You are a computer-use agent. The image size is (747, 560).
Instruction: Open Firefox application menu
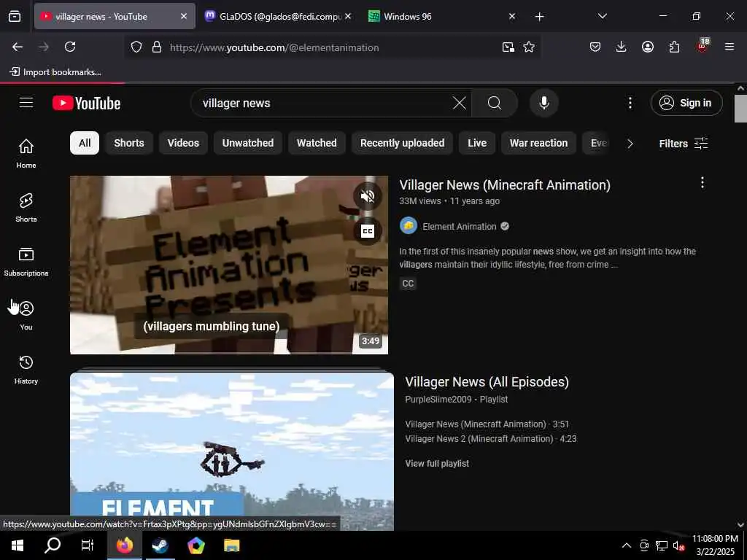pos(729,47)
